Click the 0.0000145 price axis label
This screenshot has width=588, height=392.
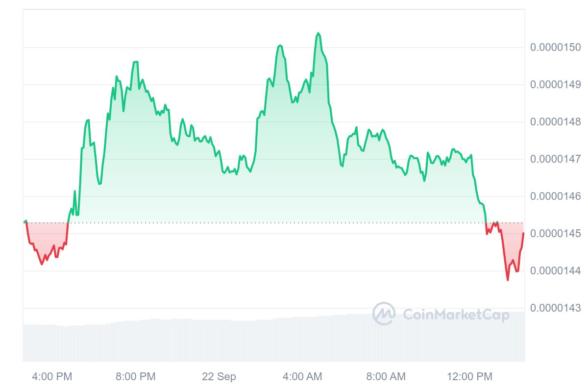coord(556,234)
